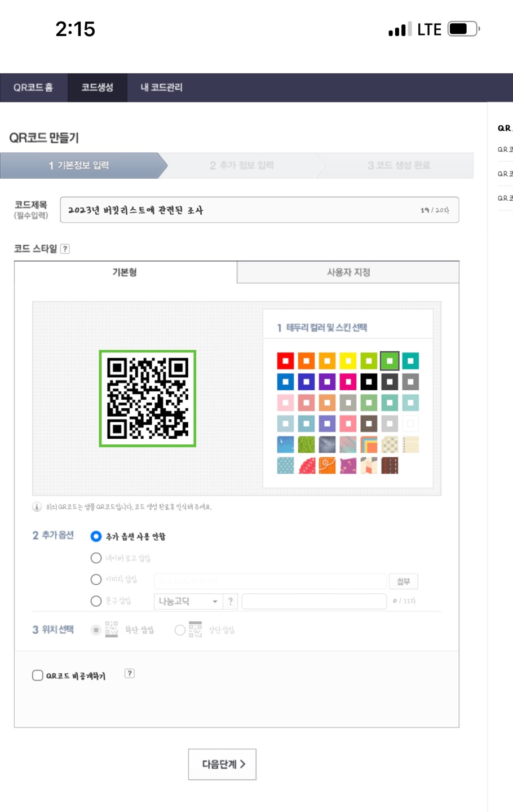Open the 나눔고딕 font dropdown
The image size is (513, 812).
click(188, 601)
